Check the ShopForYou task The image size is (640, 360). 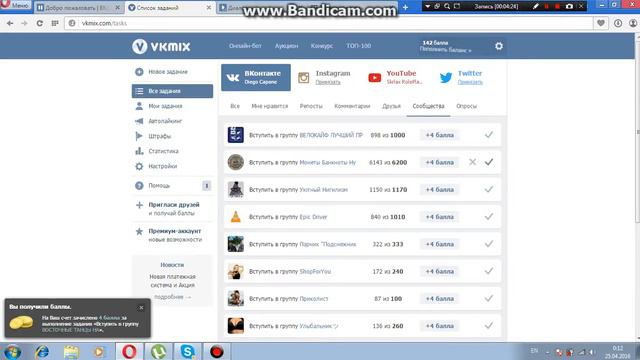point(489,271)
